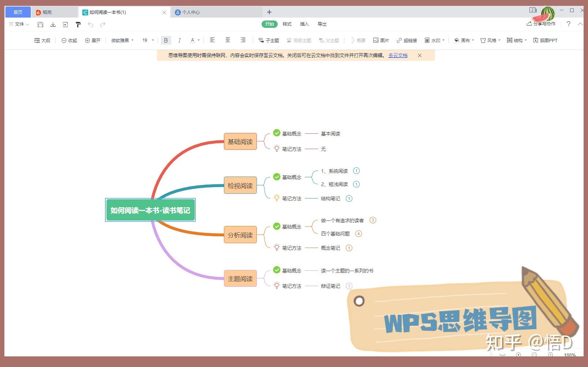This screenshot has width=588, height=367.
Task: Expand all branches with 展开
Action: [x=92, y=40]
